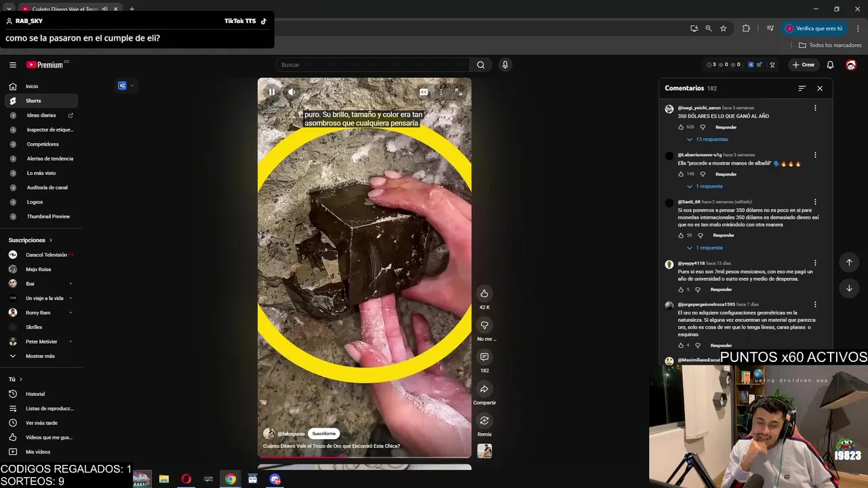Remix this Short
The width and height of the screenshot is (868, 488).
point(484,421)
